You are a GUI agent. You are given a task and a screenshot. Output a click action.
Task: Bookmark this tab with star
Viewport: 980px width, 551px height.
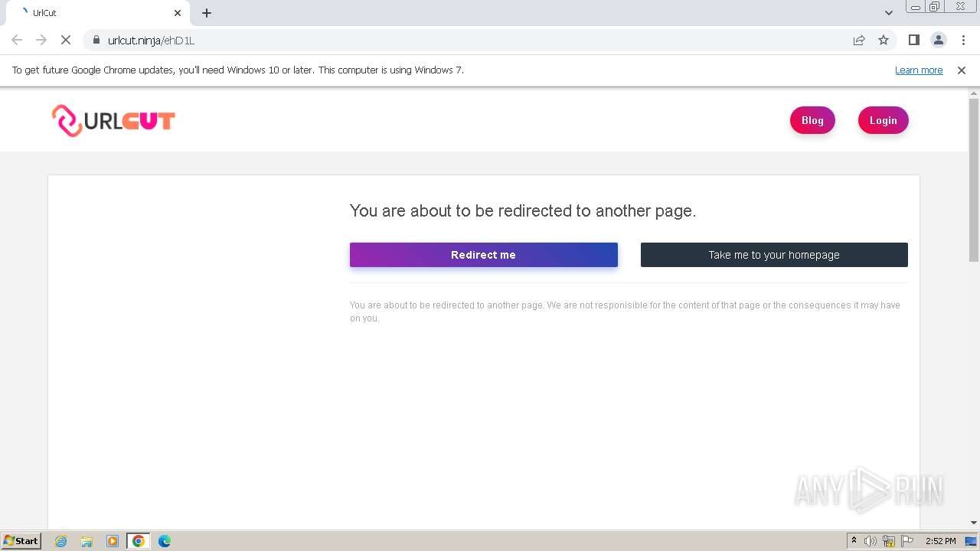[884, 40]
